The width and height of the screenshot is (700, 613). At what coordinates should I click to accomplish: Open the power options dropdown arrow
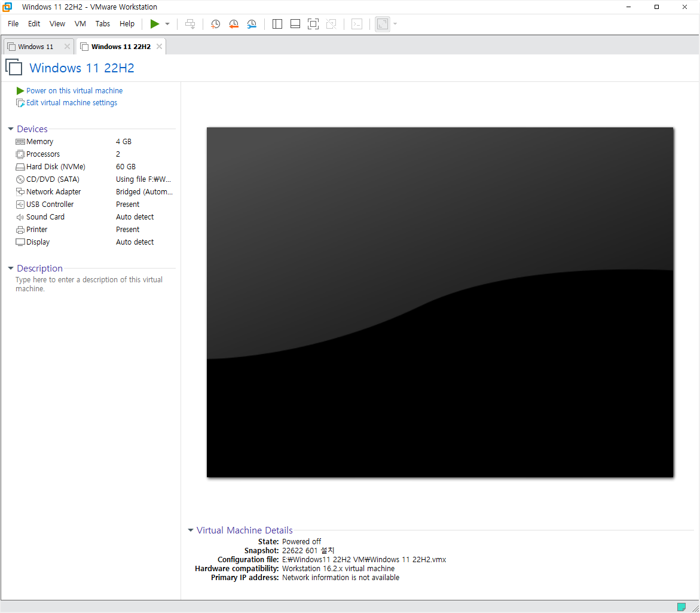point(167,24)
